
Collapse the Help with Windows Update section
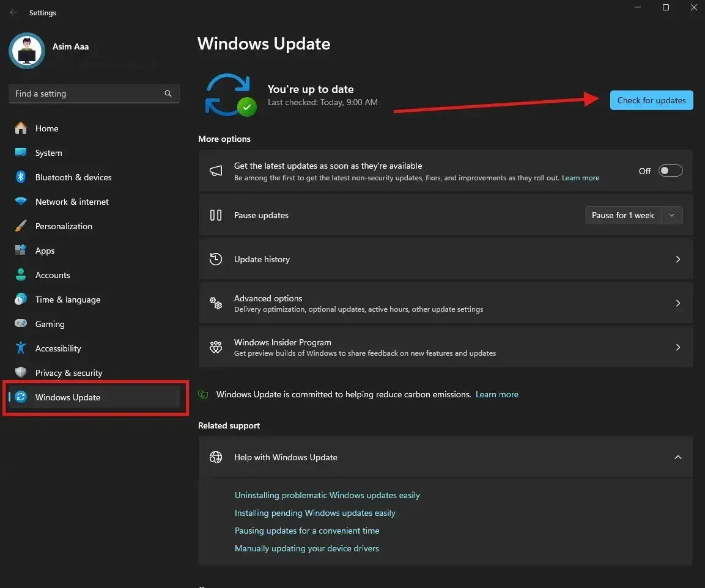677,457
